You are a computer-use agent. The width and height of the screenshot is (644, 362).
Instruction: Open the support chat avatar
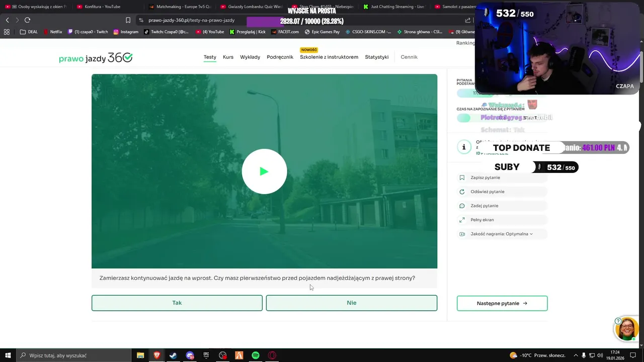click(x=627, y=329)
